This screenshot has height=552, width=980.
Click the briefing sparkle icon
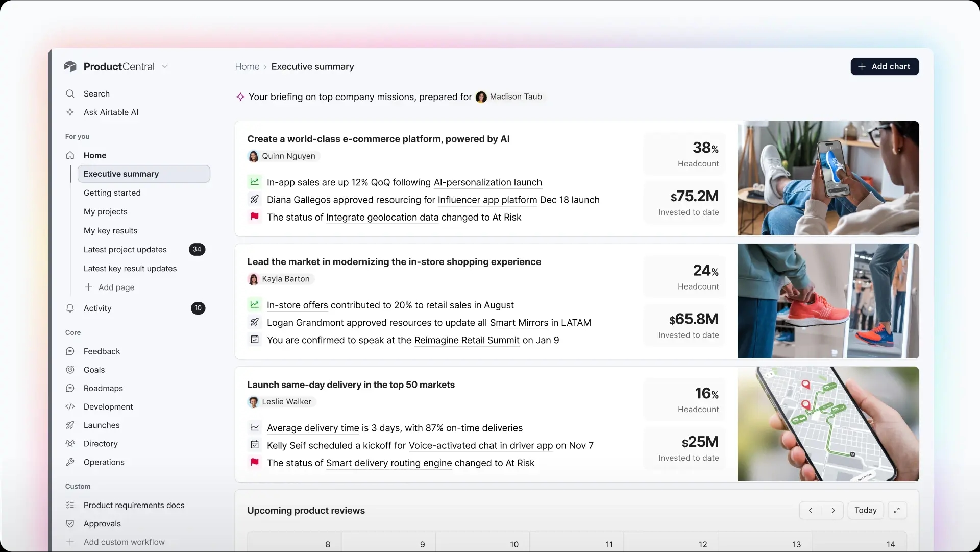click(x=240, y=97)
